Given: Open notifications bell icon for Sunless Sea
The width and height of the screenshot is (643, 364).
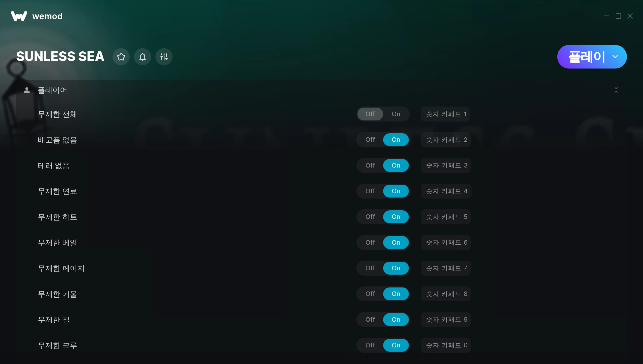Looking at the screenshot, I should tap(143, 57).
